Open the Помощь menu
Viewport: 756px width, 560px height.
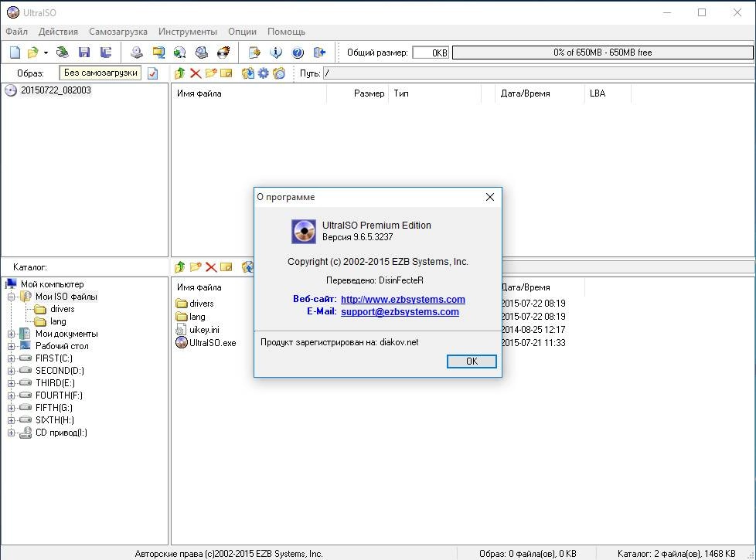coord(286,32)
